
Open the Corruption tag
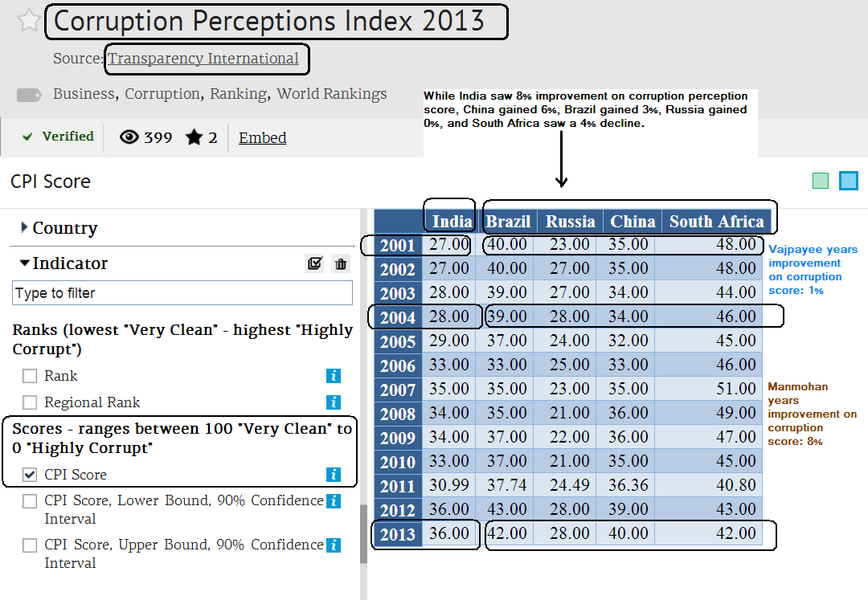162,93
